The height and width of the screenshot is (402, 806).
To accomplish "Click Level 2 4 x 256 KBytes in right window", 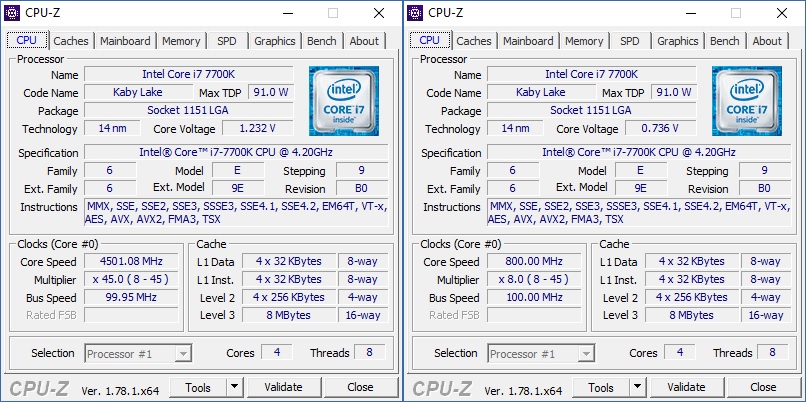I will click(x=692, y=298).
